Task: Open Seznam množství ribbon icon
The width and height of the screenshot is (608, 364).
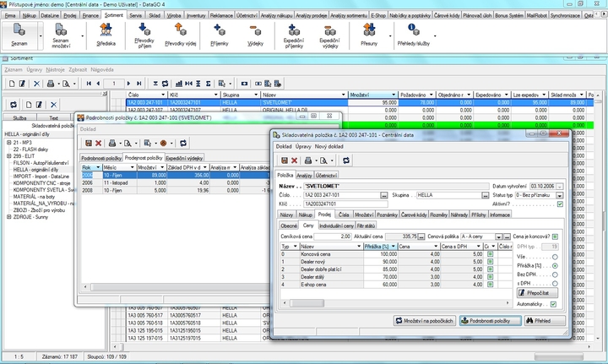Action: point(61,35)
